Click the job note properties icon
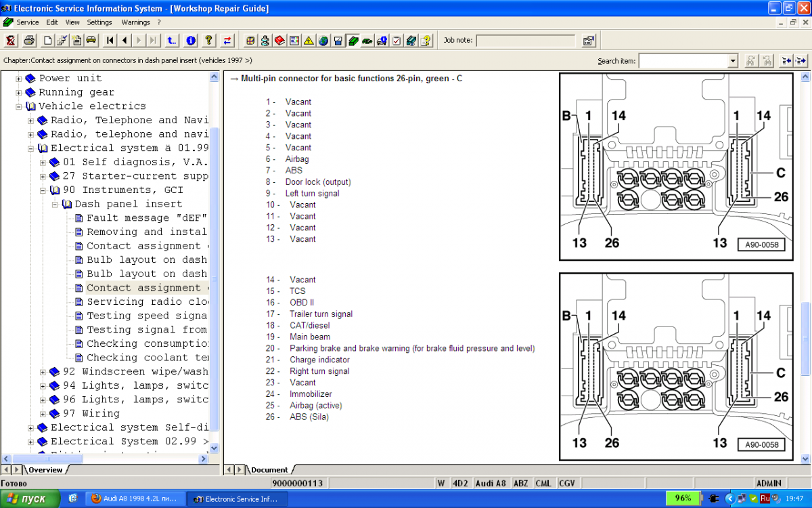 click(x=588, y=41)
